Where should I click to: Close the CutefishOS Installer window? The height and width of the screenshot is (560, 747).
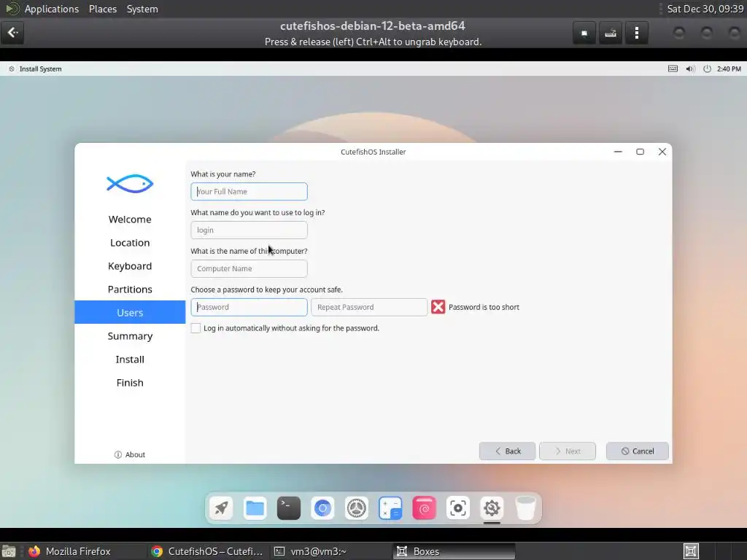click(662, 152)
